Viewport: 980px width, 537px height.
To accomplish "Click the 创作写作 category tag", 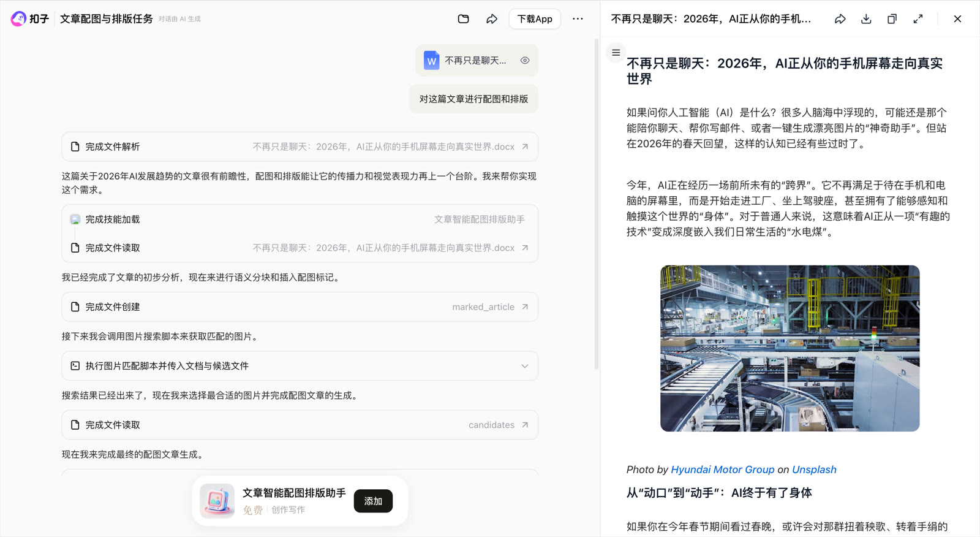I will tap(288, 510).
